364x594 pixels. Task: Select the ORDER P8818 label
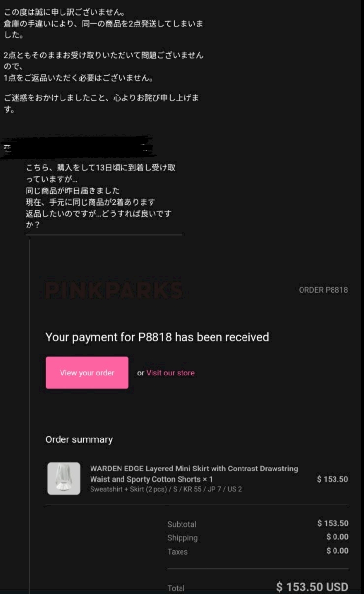pos(323,290)
